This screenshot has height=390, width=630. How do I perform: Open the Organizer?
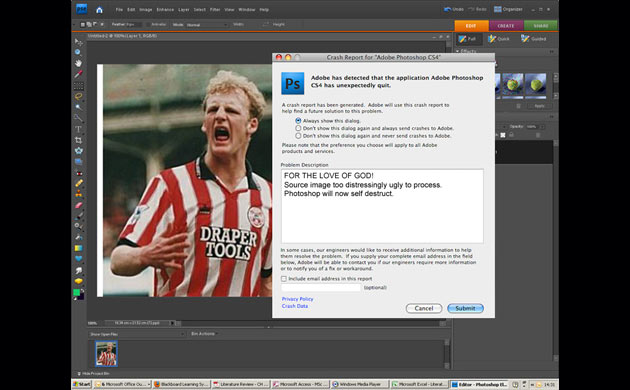[508, 9]
